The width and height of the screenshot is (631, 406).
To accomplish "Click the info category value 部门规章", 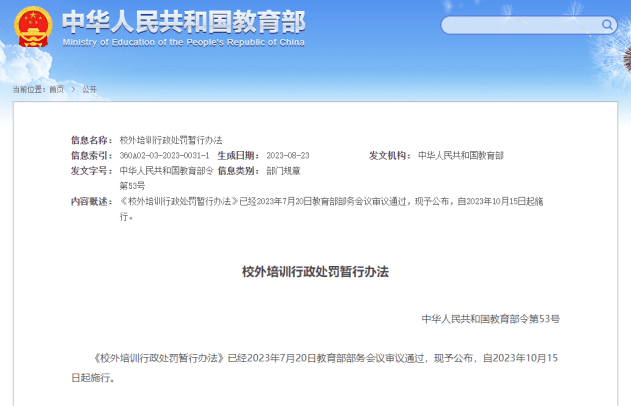I will pyautogui.click(x=283, y=171).
